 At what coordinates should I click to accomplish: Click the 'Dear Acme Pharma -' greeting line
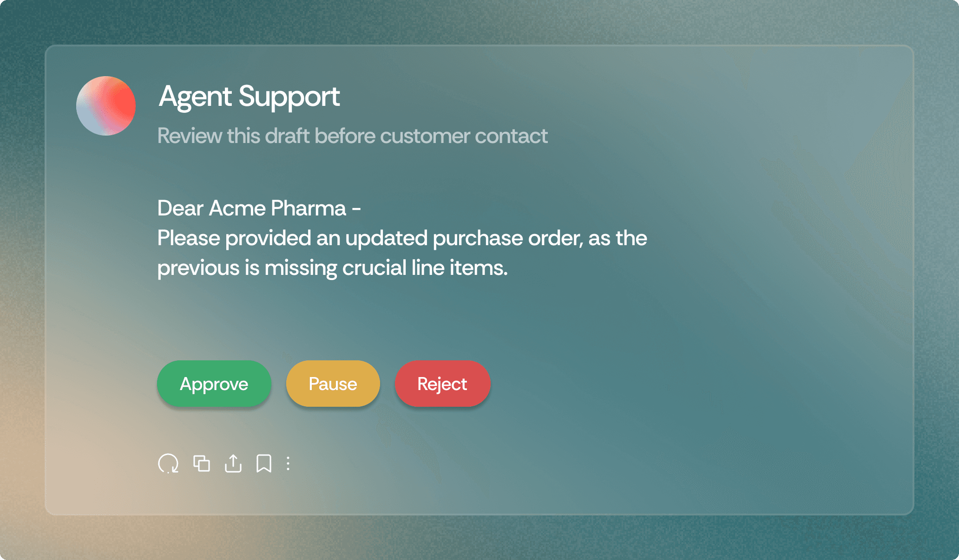pos(259,208)
